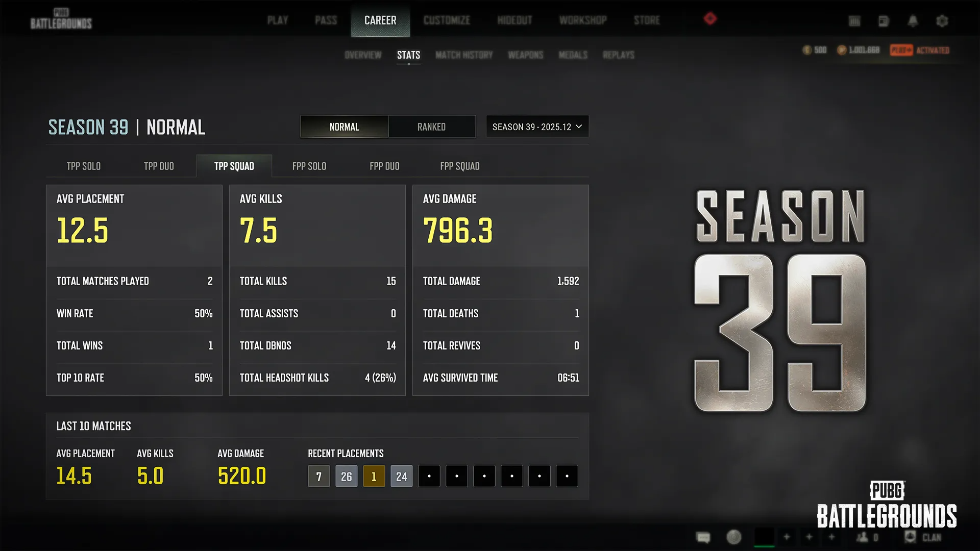Open the news icon in top bar
Viewport: 980px width, 551px height.
click(x=884, y=21)
